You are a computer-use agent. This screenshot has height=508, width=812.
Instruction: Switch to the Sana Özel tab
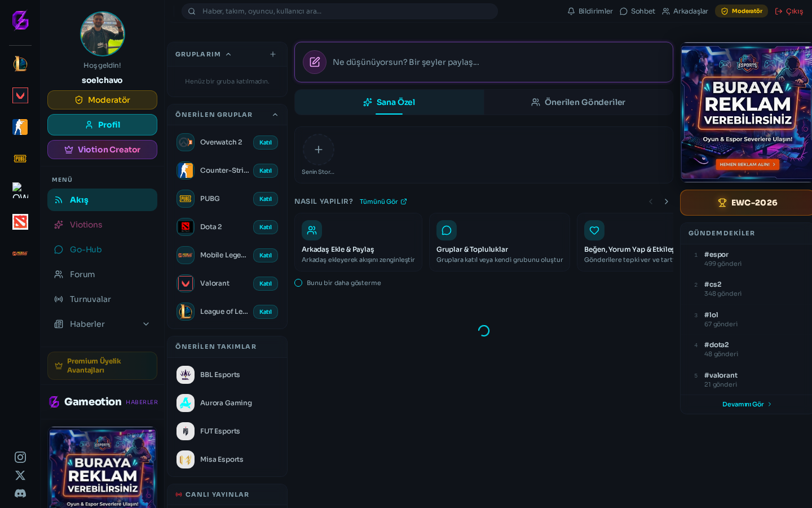[x=389, y=102]
